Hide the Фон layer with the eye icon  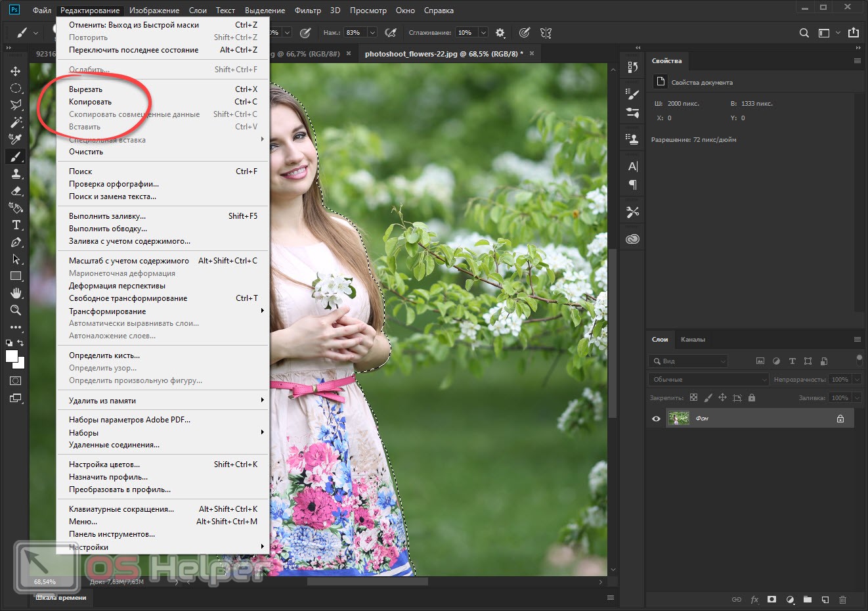[656, 419]
